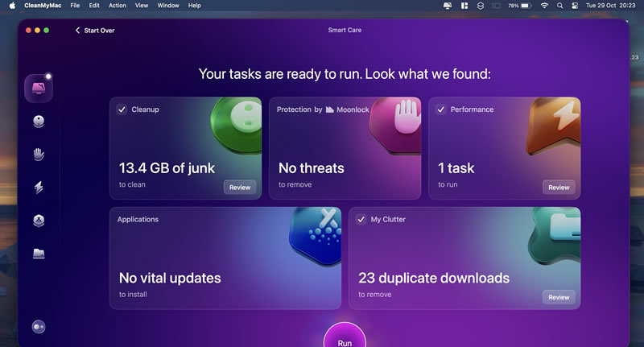Click the pink Protection hand graphic
Viewport: 644px width, 347px height.
(x=396, y=125)
